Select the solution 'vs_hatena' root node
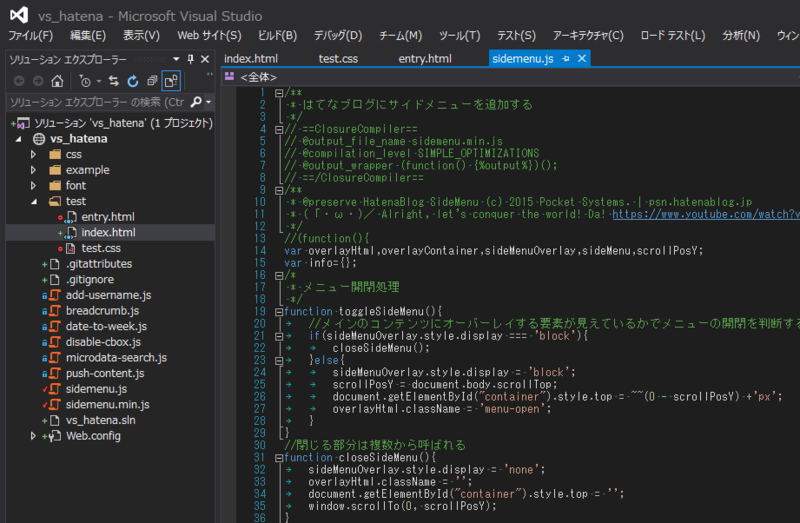 tap(123, 123)
